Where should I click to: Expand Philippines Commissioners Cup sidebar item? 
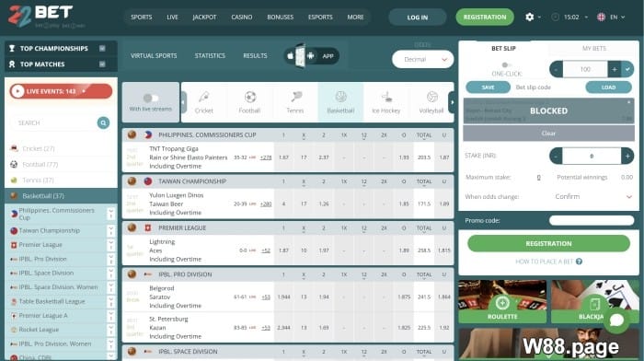tap(111, 214)
